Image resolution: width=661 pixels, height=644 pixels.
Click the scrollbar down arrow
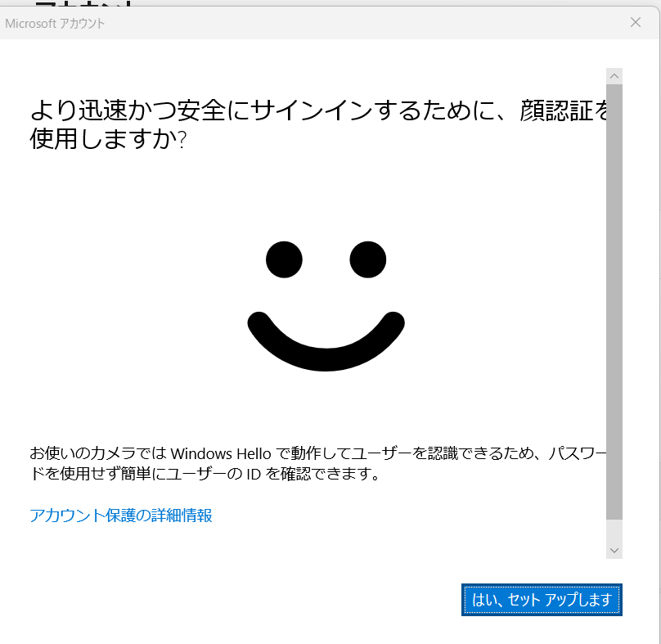click(614, 550)
